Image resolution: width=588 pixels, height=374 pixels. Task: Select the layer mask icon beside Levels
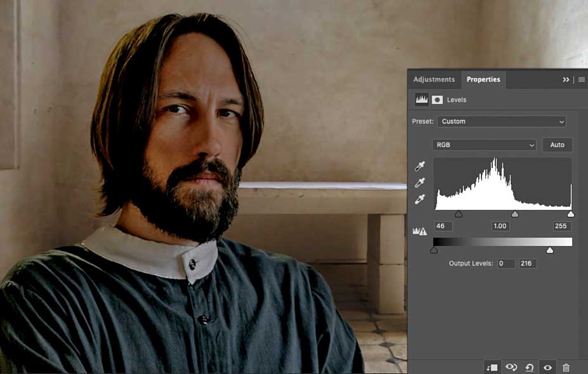tap(437, 100)
